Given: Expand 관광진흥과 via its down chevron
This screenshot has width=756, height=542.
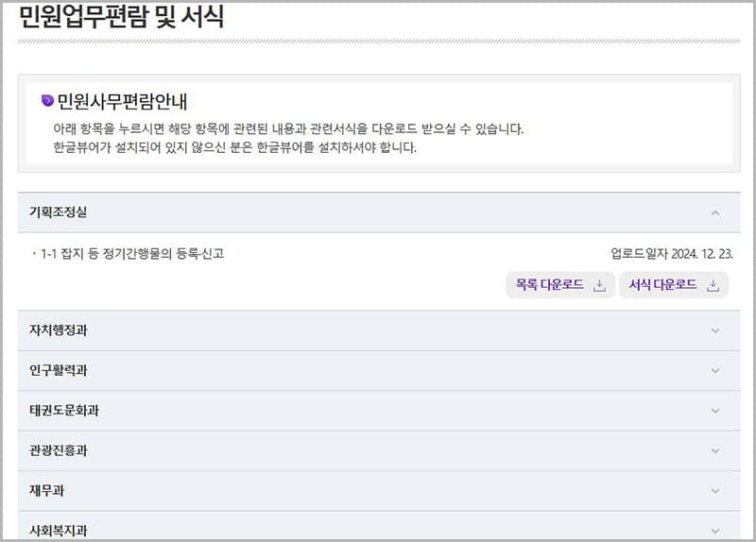Looking at the screenshot, I should coord(715,451).
